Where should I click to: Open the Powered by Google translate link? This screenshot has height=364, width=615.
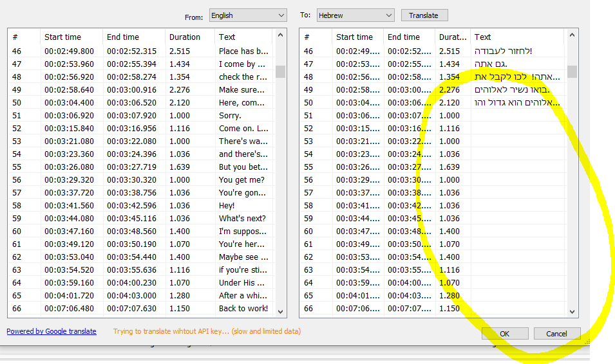pyautogui.click(x=52, y=331)
